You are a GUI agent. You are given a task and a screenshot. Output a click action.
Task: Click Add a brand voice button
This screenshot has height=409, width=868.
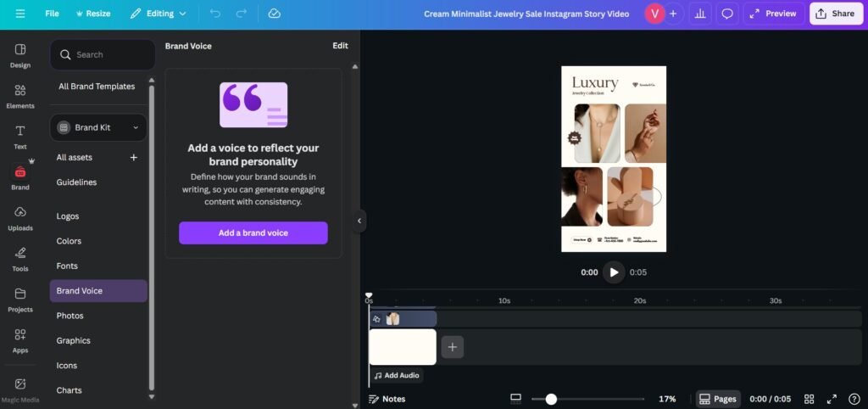(x=253, y=233)
